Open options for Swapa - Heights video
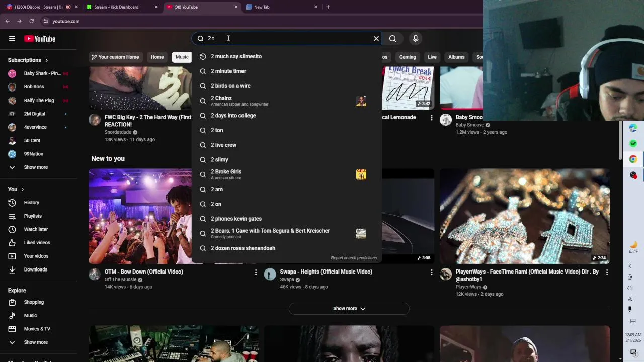The height and width of the screenshot is (362, 644). point(431,272)
